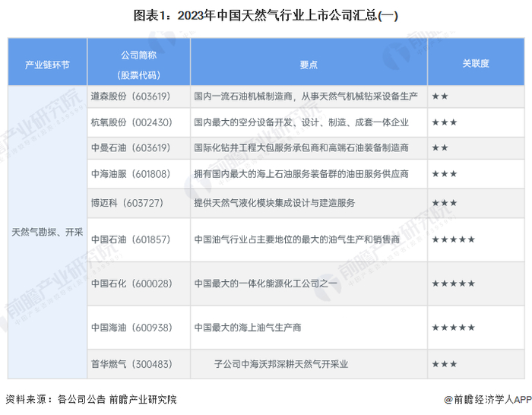Select description 中国最大的一体化能源化工公司之一
Image resolution: width=532 pixels, height=415 pixels.
pos(266,284)
